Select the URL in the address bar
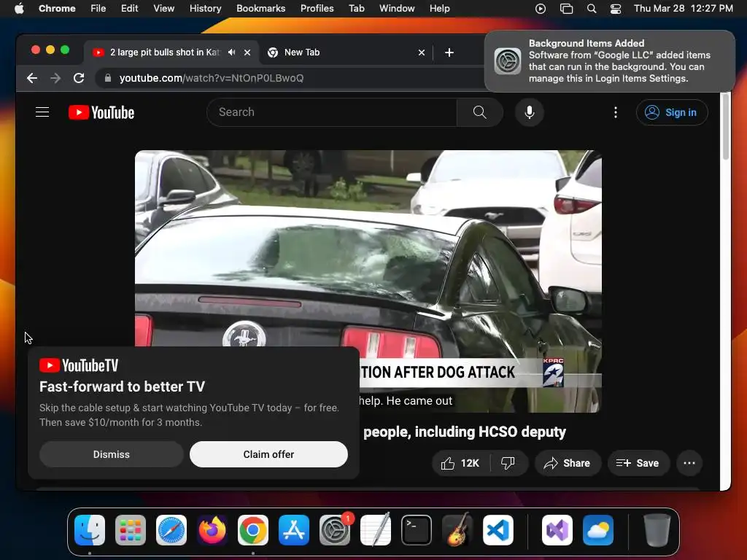This screenshot has width=747, height=560. coord(211,78)
